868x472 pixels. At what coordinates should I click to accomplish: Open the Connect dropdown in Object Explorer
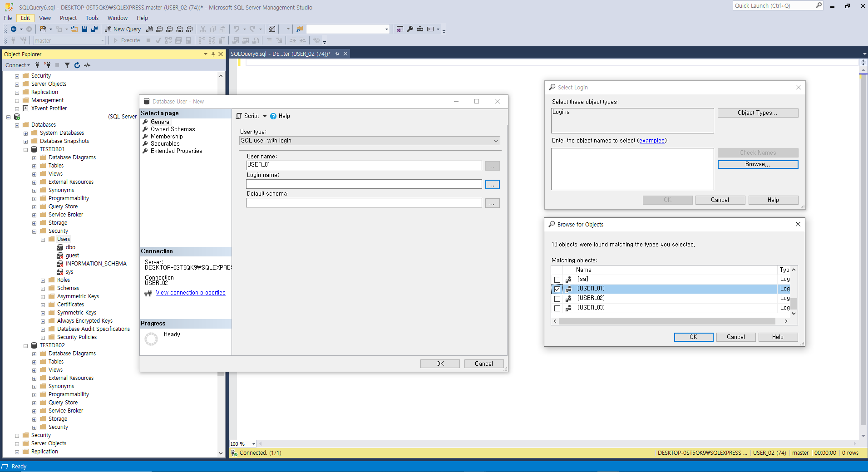tap(17, 65)
